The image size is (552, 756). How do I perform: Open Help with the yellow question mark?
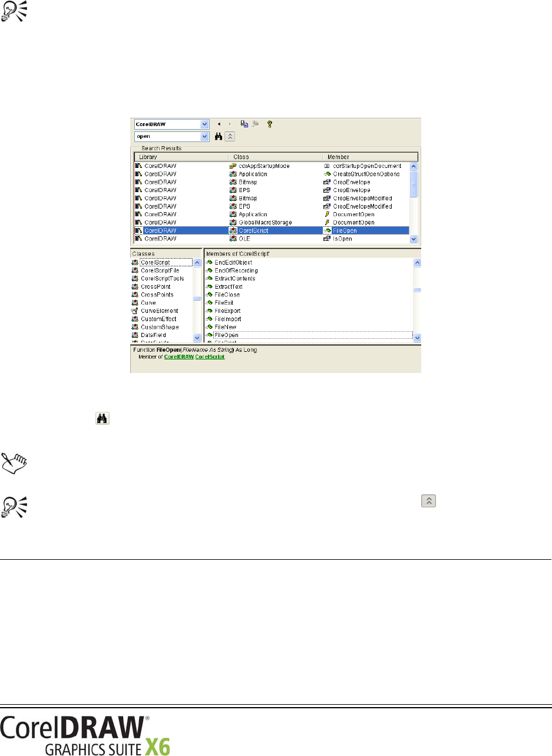tap(270, 124)
